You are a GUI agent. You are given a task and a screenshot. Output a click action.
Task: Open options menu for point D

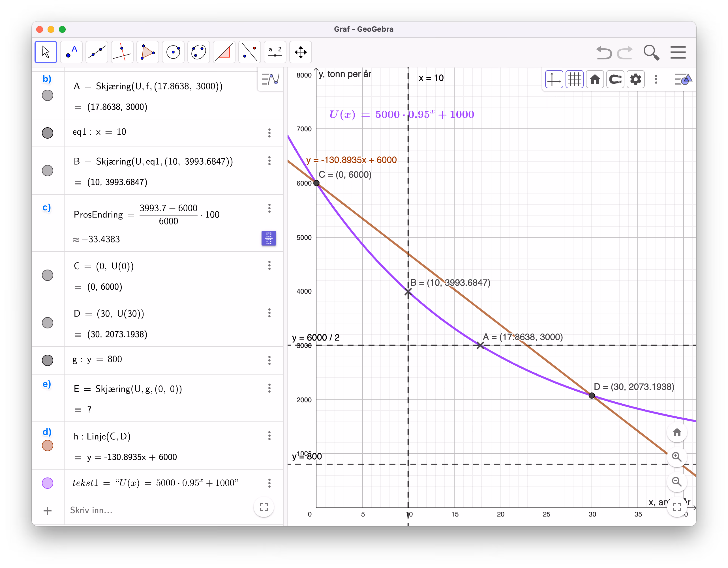tap(269, 313)
